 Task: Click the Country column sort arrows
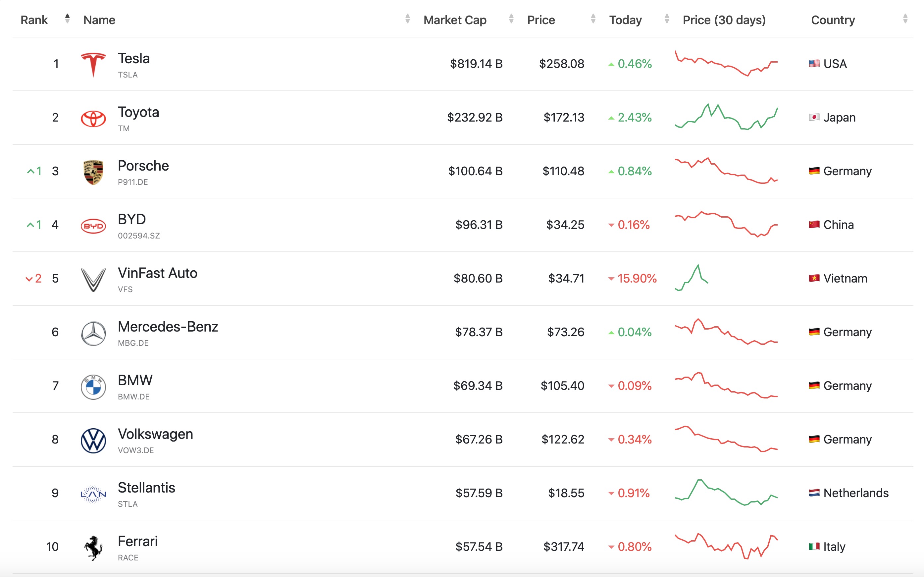tap(905, 19)
